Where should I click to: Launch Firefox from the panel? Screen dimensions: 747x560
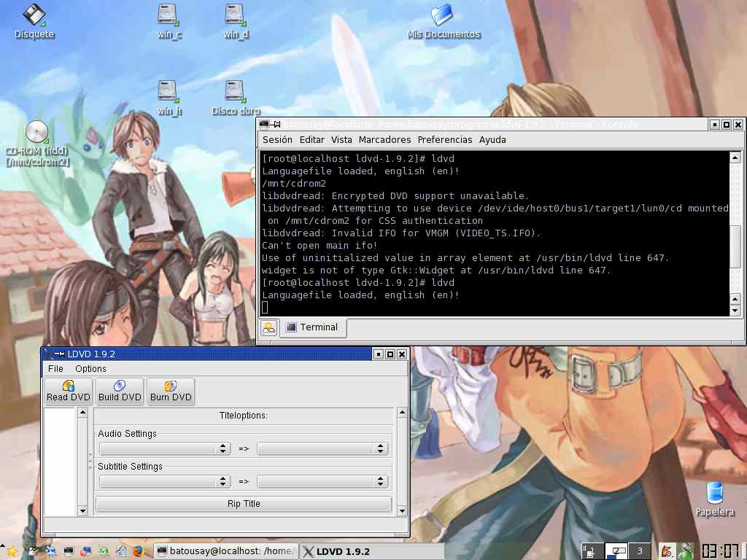click(x=139, y=551)
